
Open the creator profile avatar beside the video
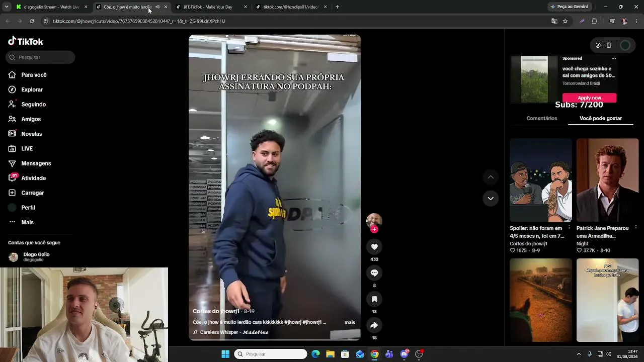[x=374, y=220]
